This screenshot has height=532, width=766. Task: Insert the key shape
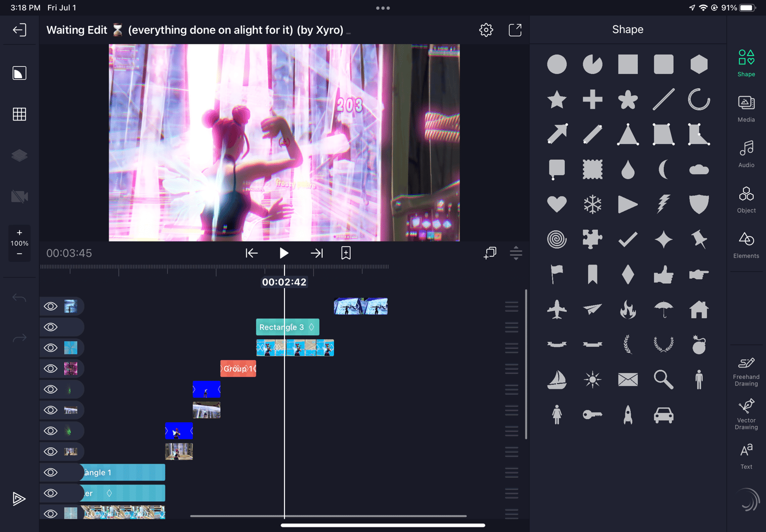point(592,415)
